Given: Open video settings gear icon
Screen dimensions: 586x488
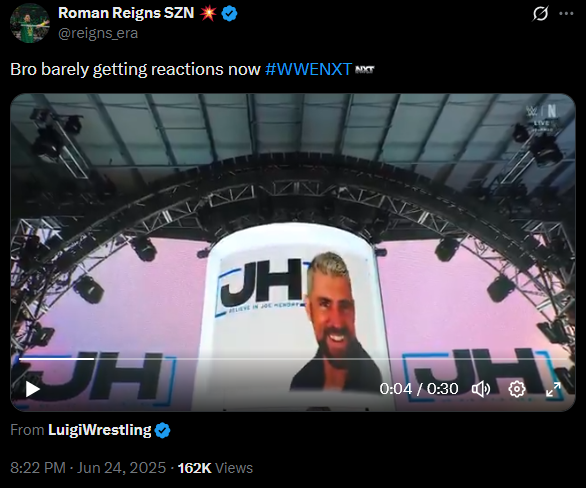Looking at the screenshot, I should (x=517, y=389).
